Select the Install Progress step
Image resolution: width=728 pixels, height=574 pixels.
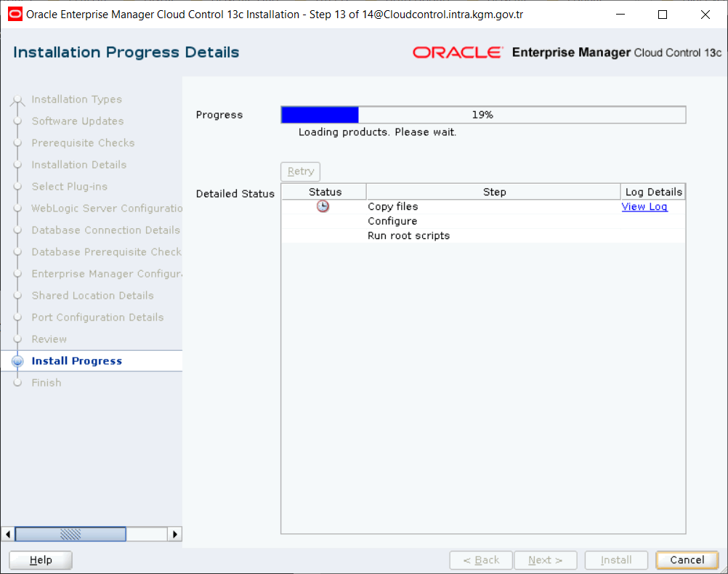76,361
